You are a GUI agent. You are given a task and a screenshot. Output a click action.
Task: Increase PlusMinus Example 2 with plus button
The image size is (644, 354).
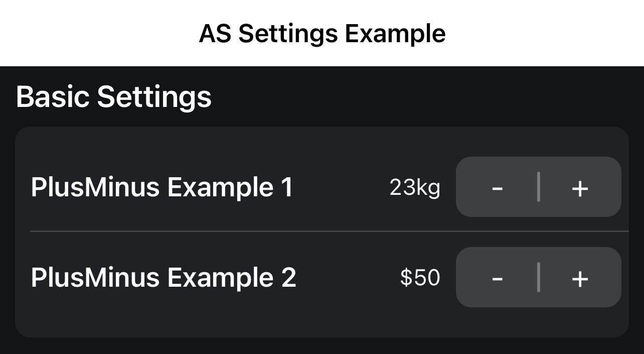click(x=580, y=278)
